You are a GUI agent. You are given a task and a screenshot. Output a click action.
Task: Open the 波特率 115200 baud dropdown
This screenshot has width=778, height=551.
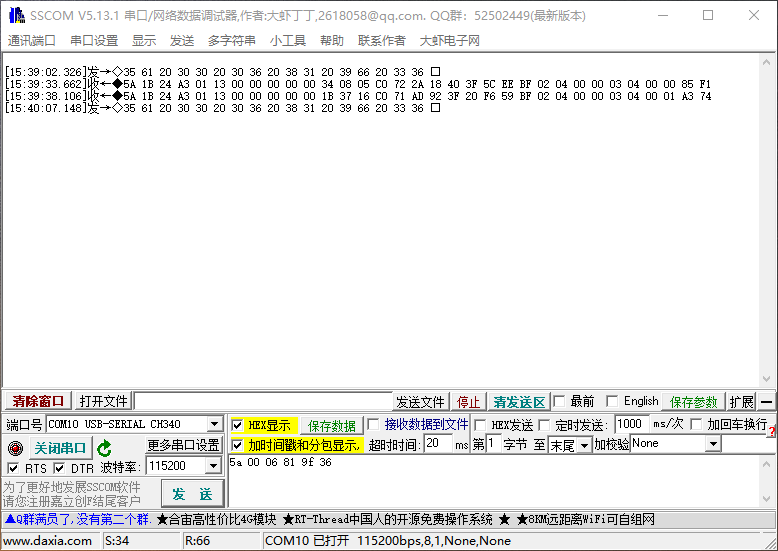point(213,466)
